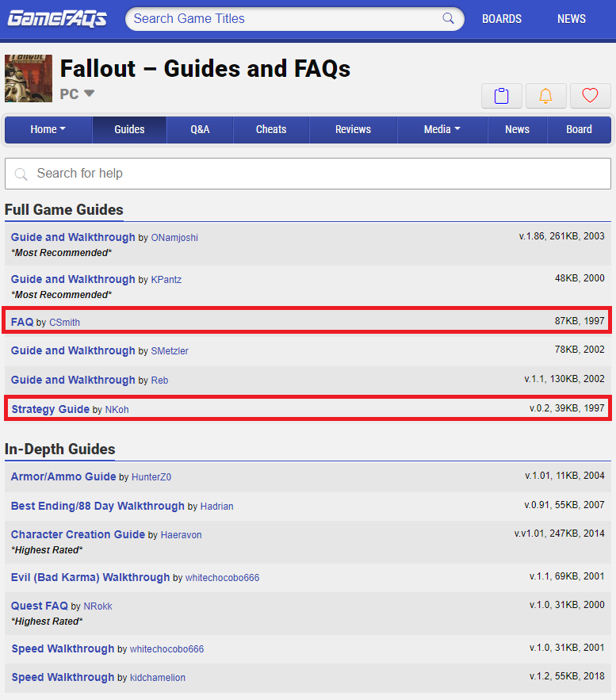Click the bell notification icon button
This screenshot has width=616, height=700.
coord(545,96)
